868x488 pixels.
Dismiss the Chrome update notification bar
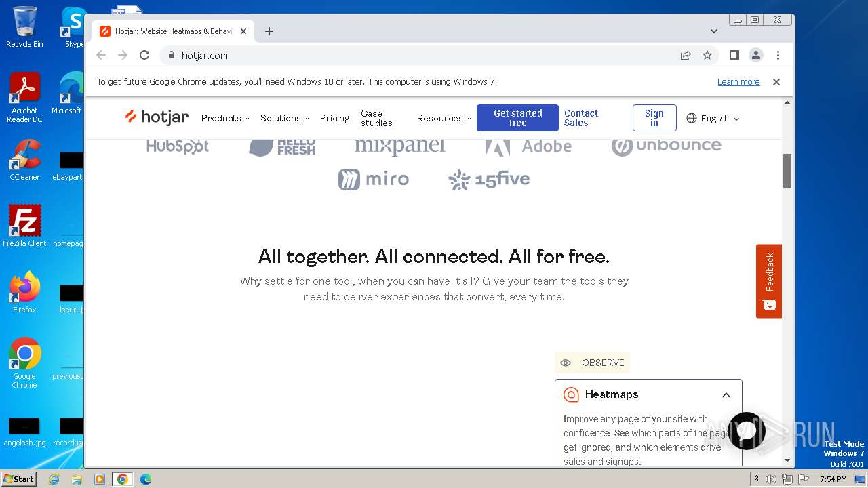(776, 82)
